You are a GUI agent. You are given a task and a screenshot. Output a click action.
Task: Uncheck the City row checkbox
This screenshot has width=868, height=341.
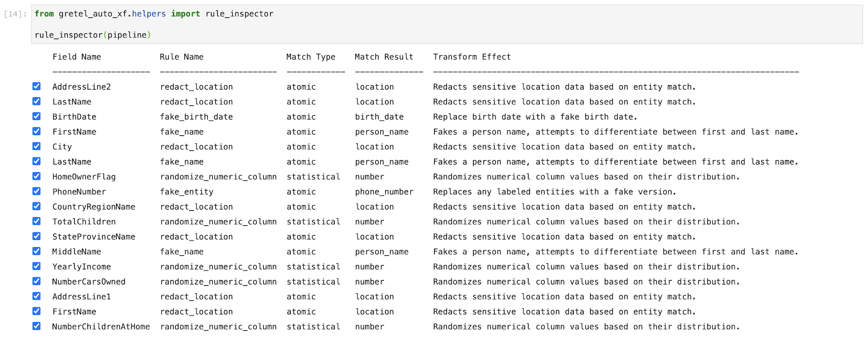36,146
